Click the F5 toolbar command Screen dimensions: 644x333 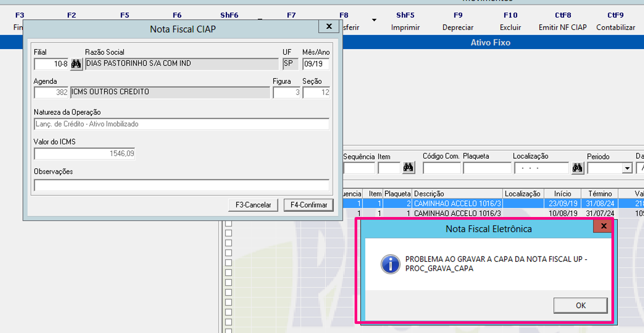(124, 16)
